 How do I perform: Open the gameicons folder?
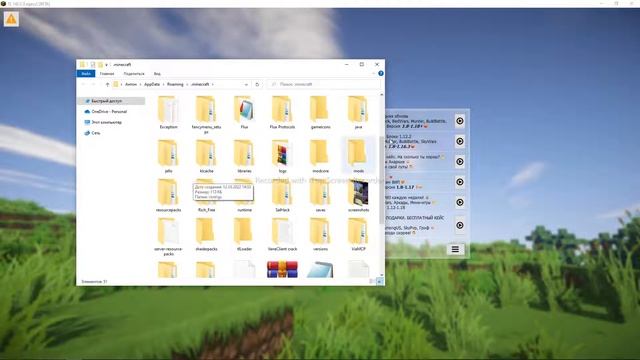point(320,112)
